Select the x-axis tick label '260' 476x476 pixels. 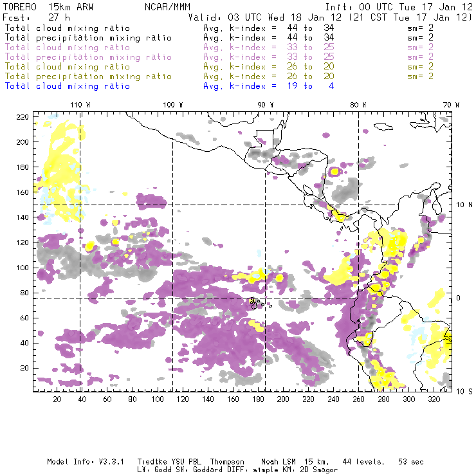[358, 399]
